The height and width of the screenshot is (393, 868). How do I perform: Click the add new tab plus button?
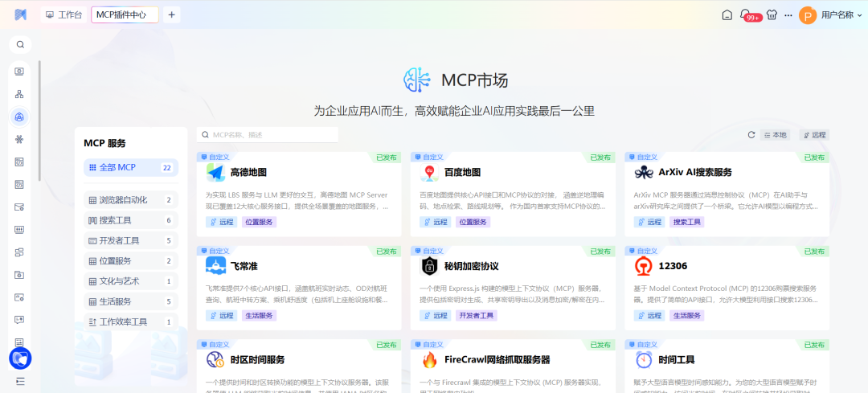coord(171,14)
